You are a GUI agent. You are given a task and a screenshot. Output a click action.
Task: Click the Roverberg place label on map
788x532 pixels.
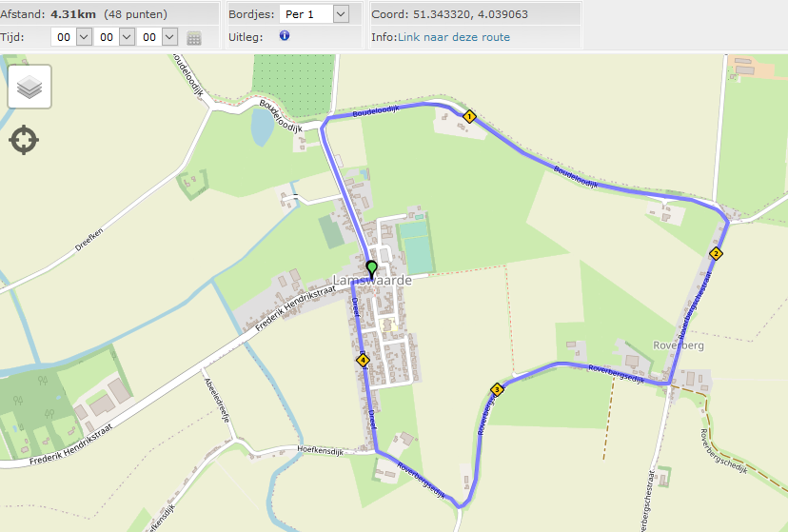click(x=678, y=345)
